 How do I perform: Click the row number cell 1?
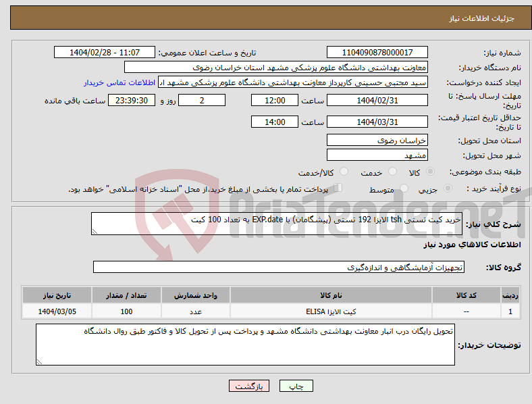(x=510, y=311)
